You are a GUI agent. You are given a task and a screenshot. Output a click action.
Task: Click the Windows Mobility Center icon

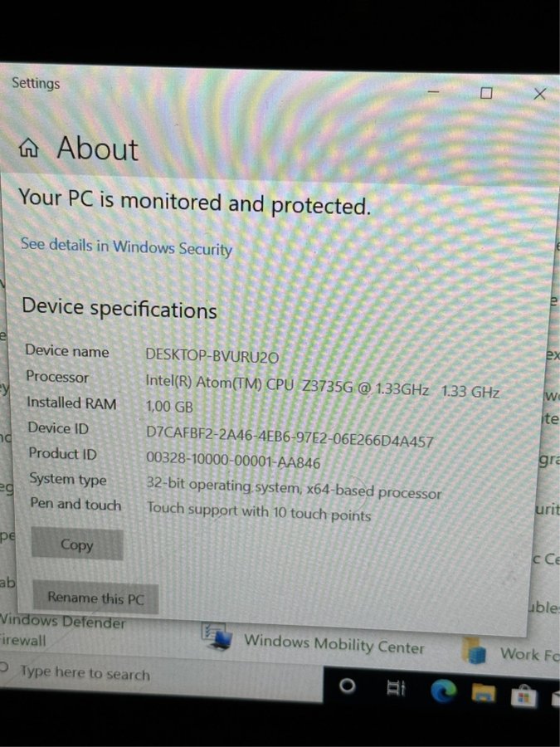[217, 637]
